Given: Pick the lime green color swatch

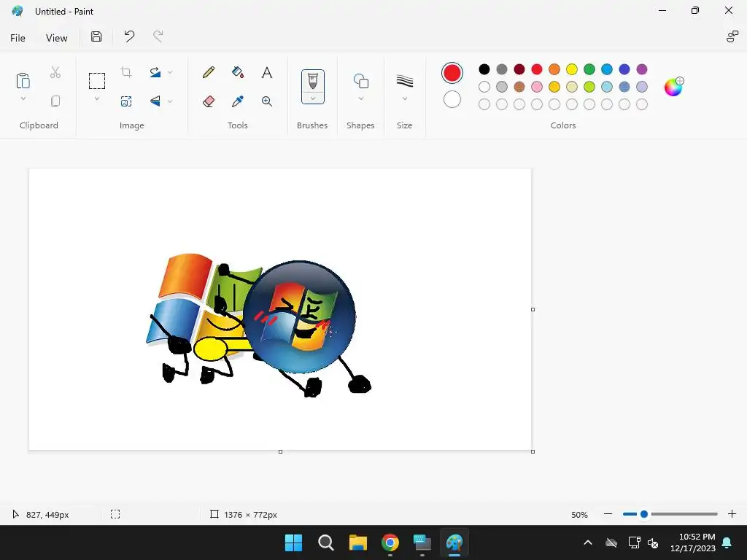Looking at the screenshot, I should [x=589, y=87].
